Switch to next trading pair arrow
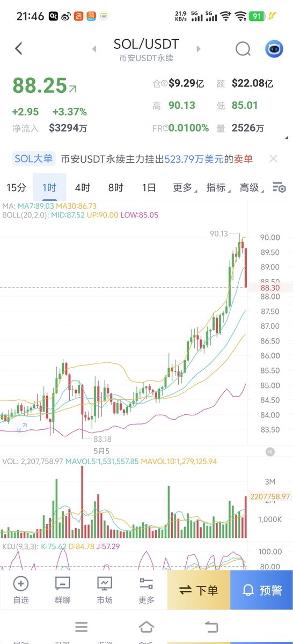293x644 pixels. click(199, 49)
